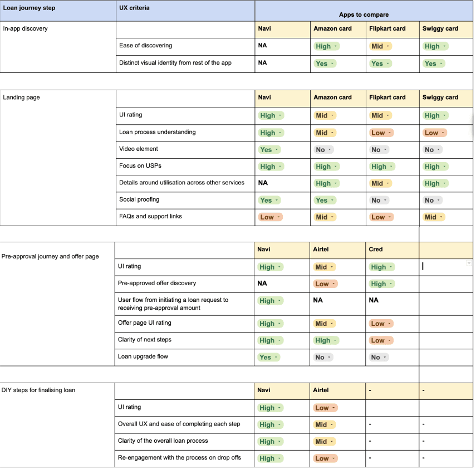Viewport: 476px width, 469px height.
Task: Open the Amazon card Landing page UI rating dropdown
Action: [325, 116]
